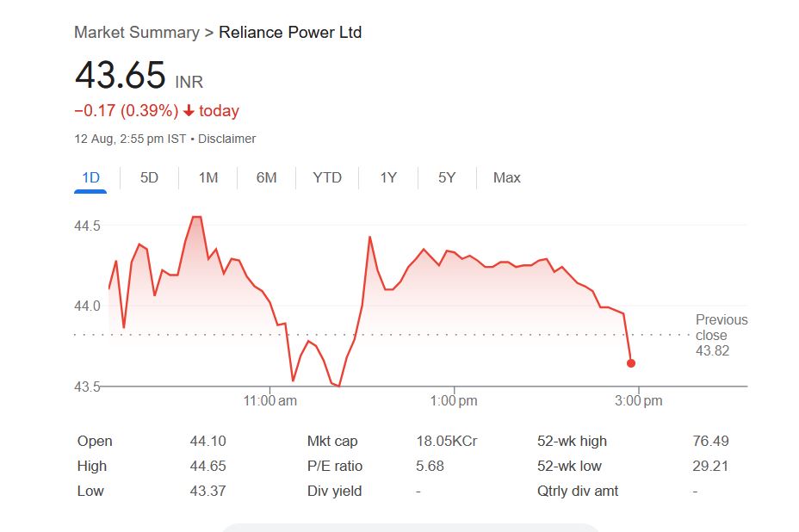Show the 6M price chart
The image size is (799, 532).
[266, 178]
